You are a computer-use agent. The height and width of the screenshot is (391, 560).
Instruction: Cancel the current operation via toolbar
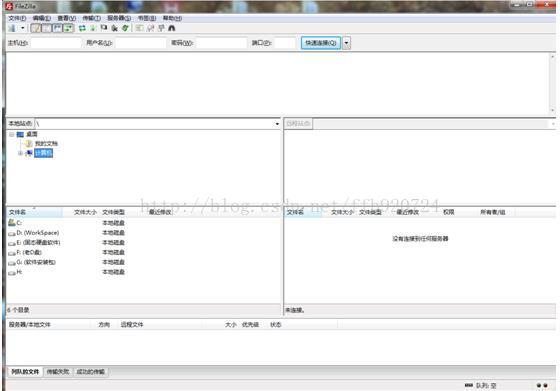pyautogui.click(x=104, y=28)
